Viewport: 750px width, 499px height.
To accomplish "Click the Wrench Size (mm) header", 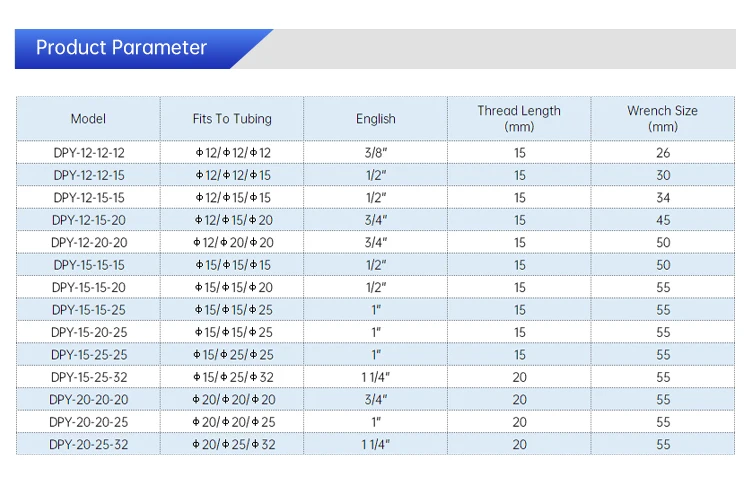I will 662,119.
